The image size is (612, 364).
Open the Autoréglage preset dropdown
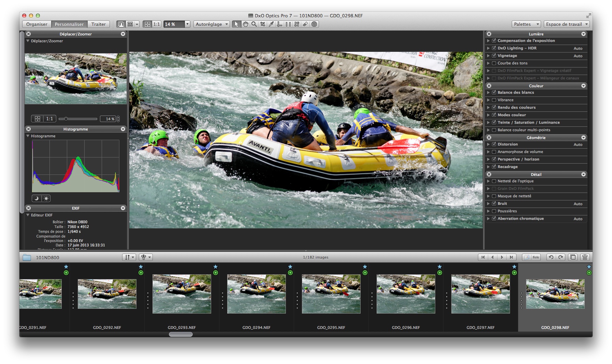click(x=212, y=24)
